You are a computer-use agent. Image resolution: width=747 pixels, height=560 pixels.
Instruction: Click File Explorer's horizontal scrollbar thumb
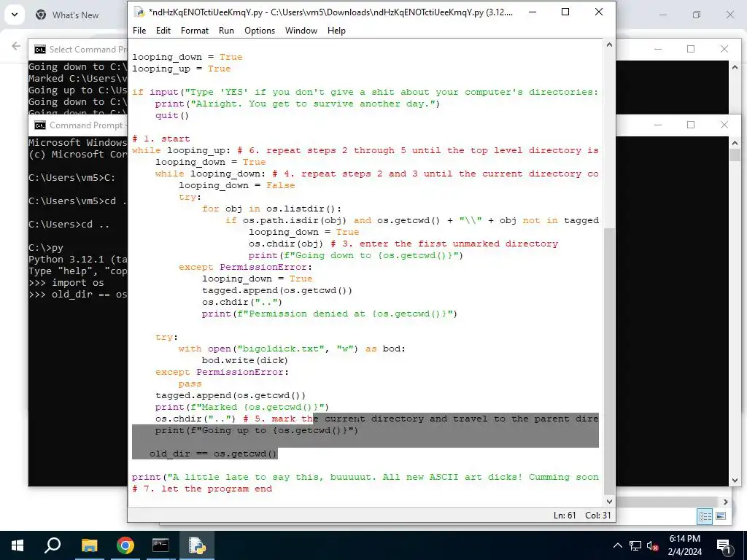click(667, 502)
